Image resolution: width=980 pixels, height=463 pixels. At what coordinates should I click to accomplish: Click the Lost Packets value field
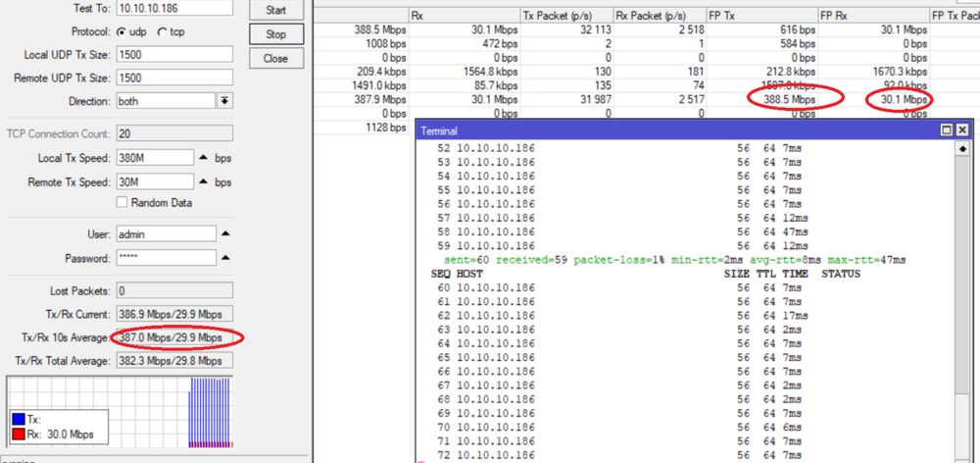[x=174, y=291]
